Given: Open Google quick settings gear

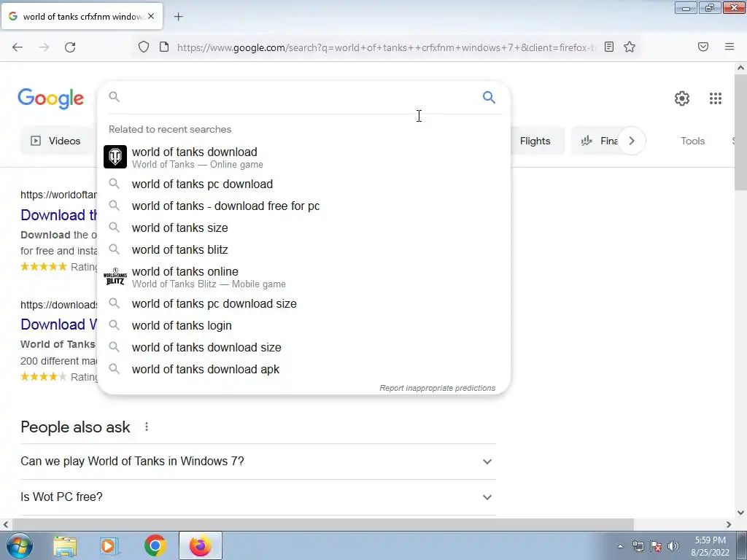Looking at the screenshot, I should [x=682, y=98].
